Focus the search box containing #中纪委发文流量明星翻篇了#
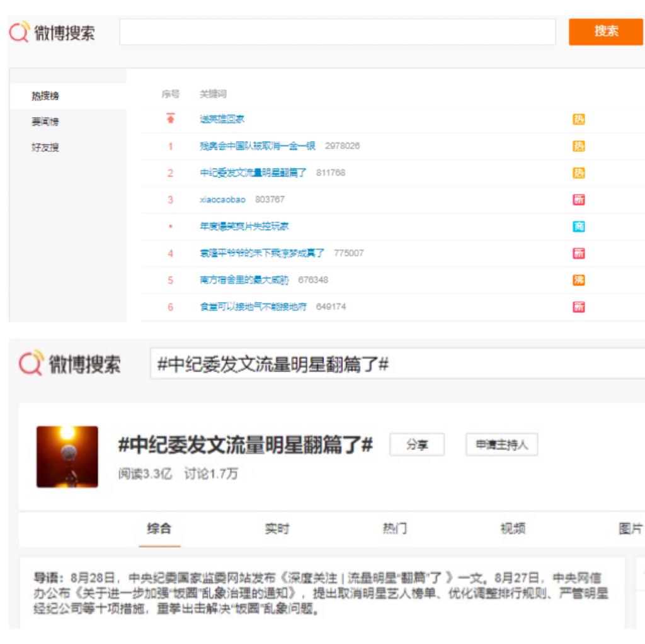The image size is (645, 644). (397, 363)
